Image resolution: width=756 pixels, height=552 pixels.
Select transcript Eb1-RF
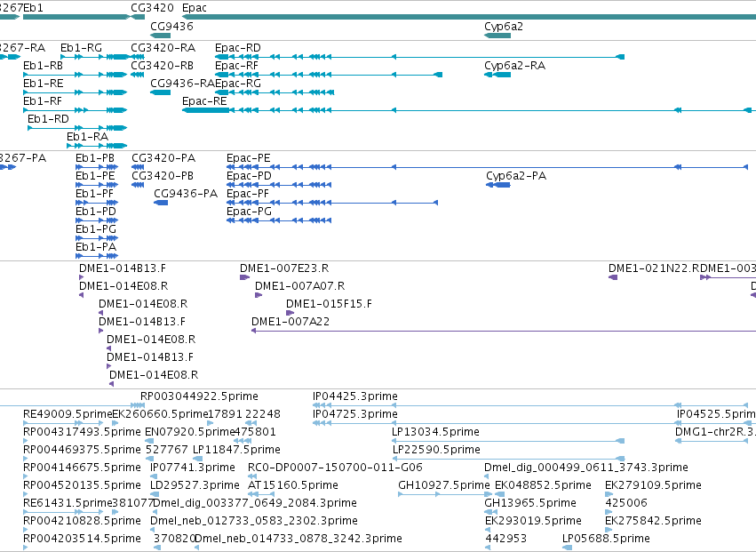click(76, 110)
